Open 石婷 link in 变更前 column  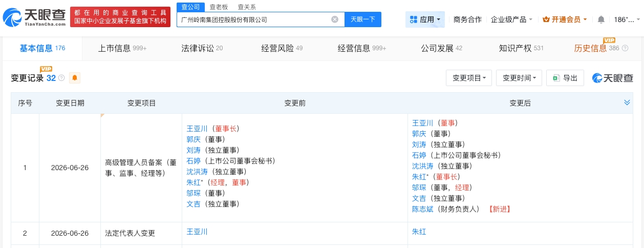click(x=194, y=161)
